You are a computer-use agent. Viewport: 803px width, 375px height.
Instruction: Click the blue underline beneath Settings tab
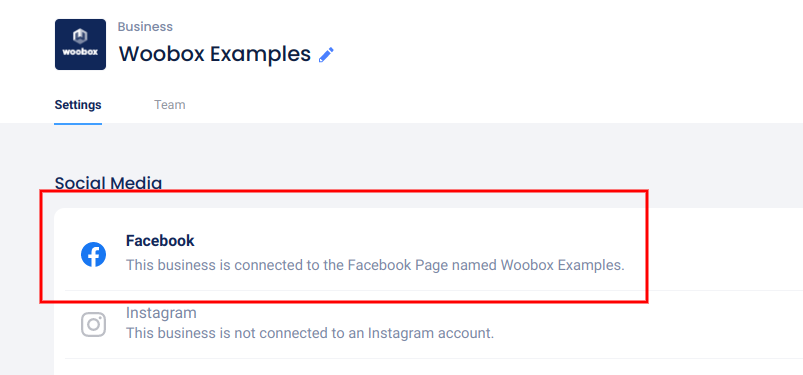point(78,123)
